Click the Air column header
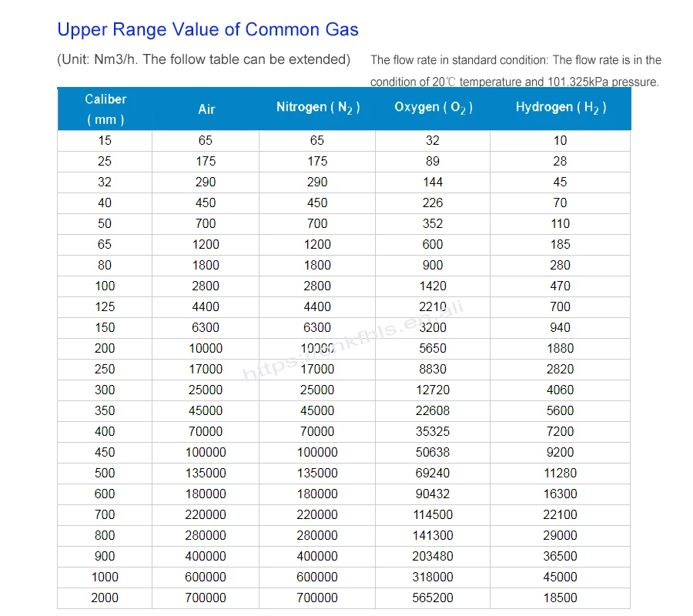The width and height of the screenshot is (693, 616). click(x=206, y=109)
